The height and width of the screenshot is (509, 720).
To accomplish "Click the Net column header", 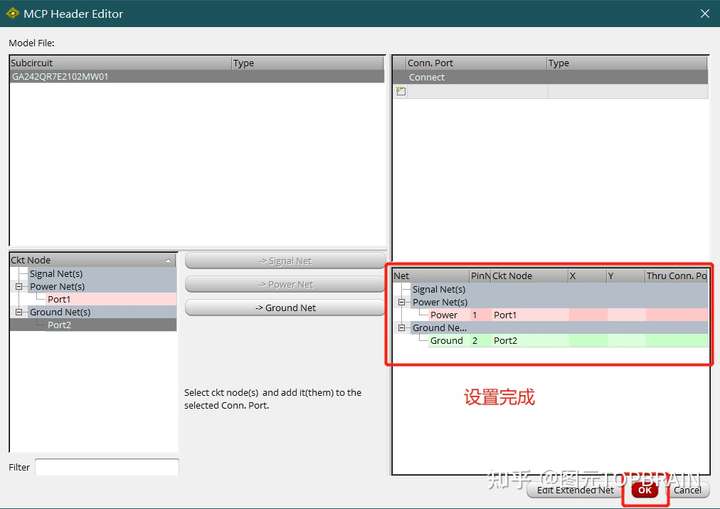I will tap(431, 276).
